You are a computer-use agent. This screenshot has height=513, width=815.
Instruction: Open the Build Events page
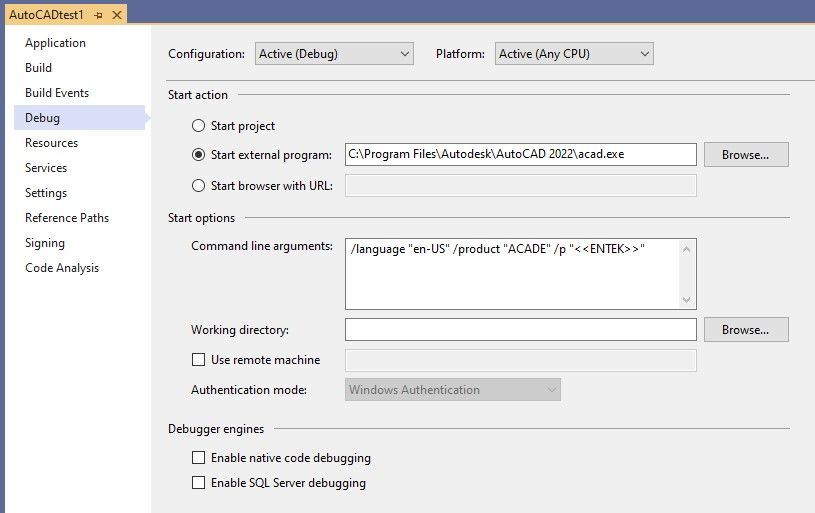pyautogui.click(x=57, y=93)
